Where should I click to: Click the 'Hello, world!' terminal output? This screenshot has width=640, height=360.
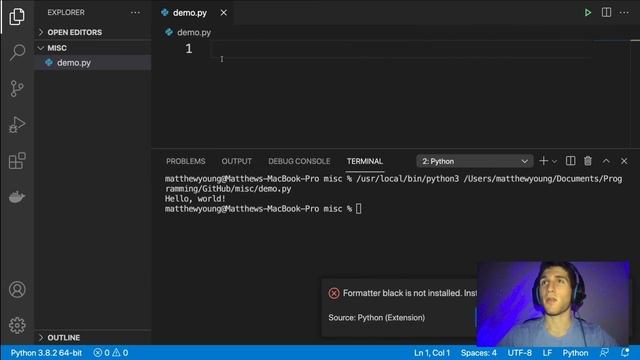coord(195,199)
